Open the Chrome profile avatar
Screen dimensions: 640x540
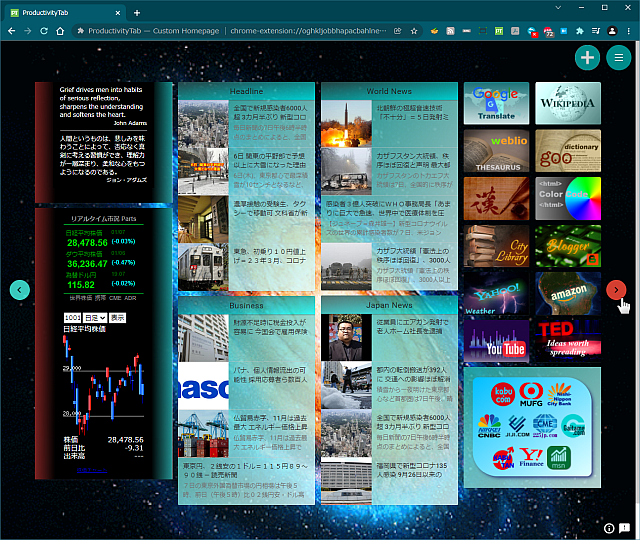click(612, 31)
